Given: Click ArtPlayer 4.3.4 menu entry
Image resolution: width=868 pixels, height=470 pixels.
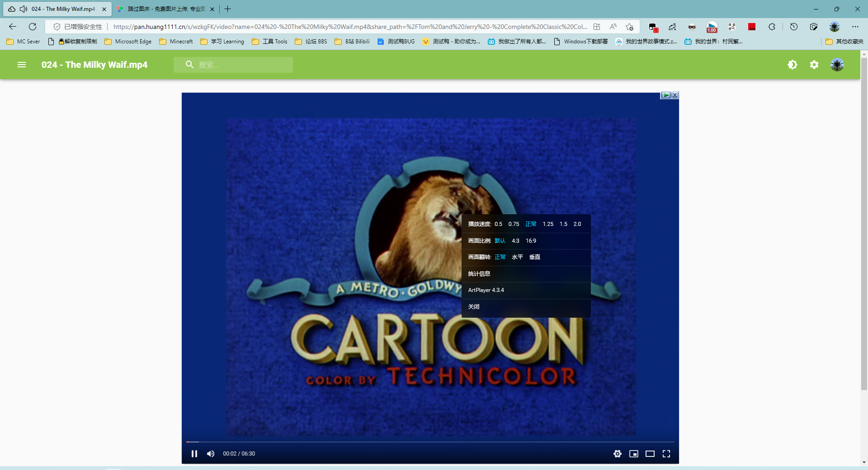Looking at the screenshot, I should click(526, 290).
